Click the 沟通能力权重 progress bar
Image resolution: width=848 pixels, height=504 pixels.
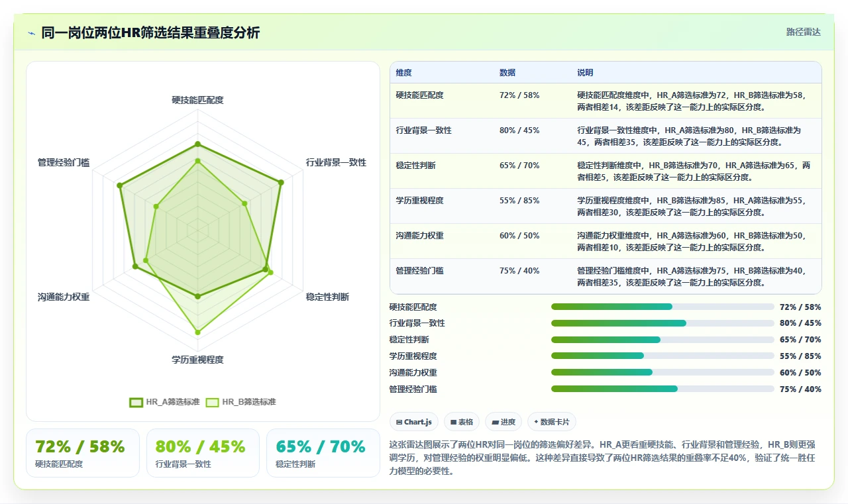tap(662, 372)
